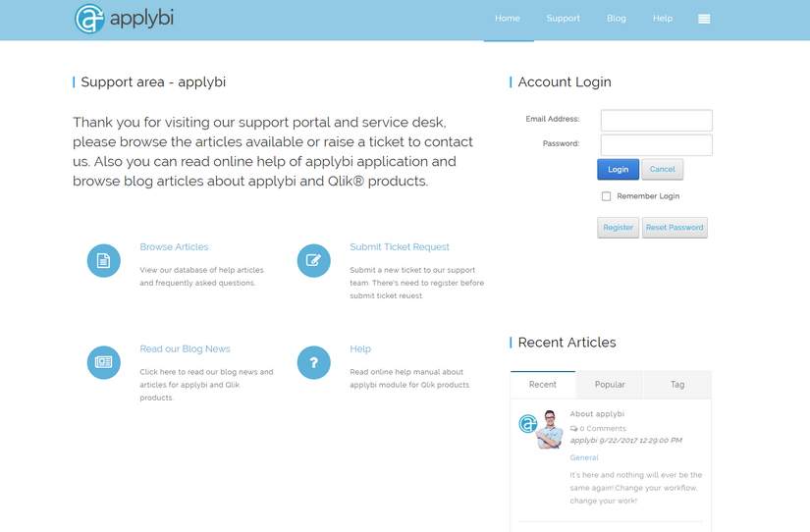
Task: Select the Recent articles tab
Action: pos(543,385)
